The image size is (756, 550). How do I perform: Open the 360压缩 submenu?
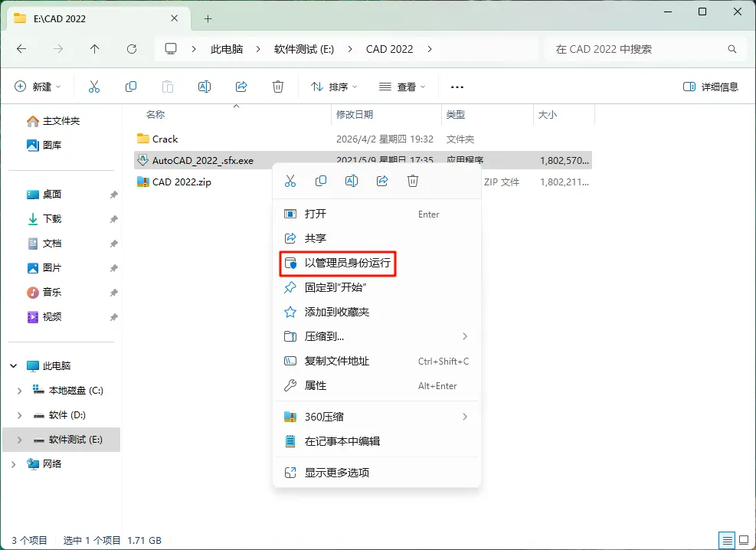coord(377,417)
